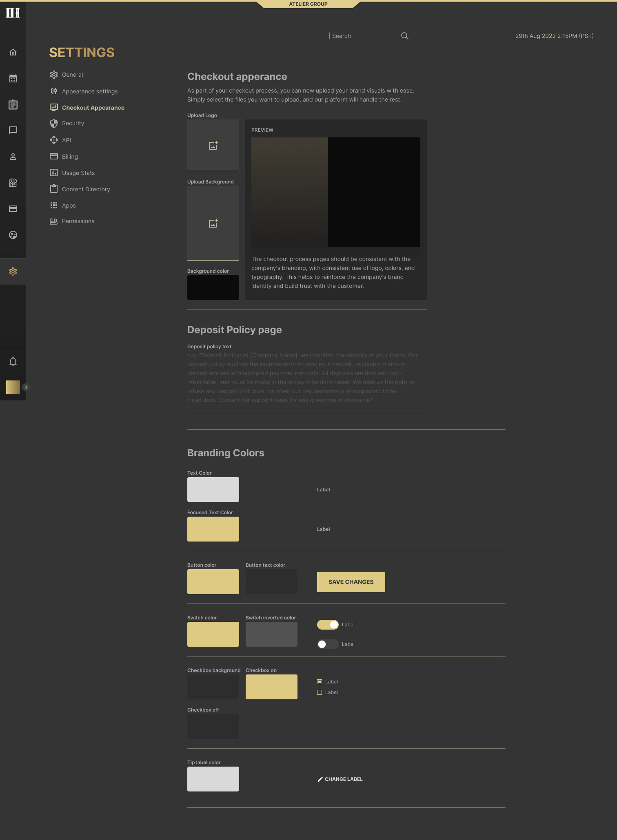Open the clipboard list icon in the sidebar

point(13,104)
